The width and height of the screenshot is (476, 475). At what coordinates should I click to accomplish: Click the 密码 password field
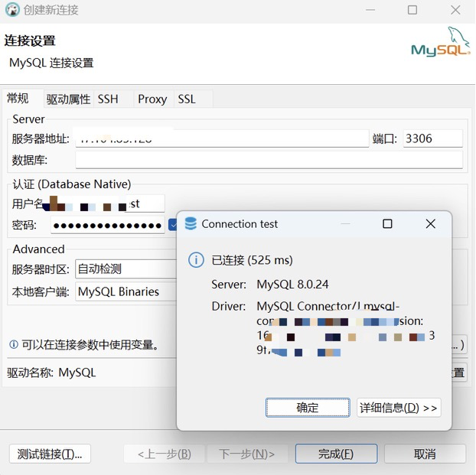point(107,225)
